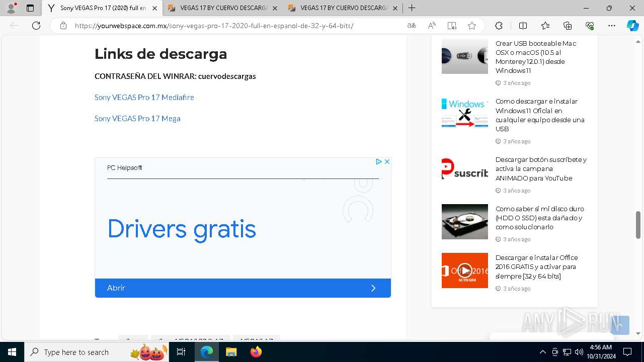Switch to second VEGAS 17 BY CUERVO tab

click(x=224, y=8)
